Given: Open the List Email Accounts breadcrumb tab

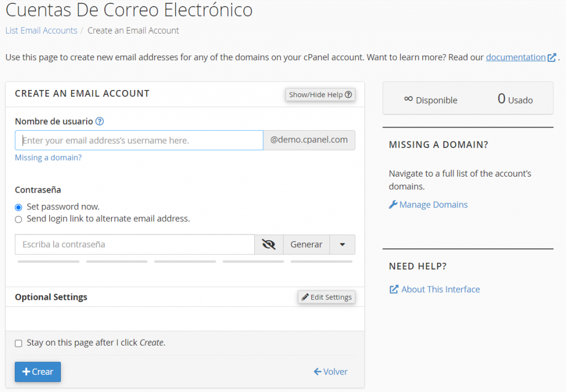Looking at the screenshot, I should coord(41,30).
